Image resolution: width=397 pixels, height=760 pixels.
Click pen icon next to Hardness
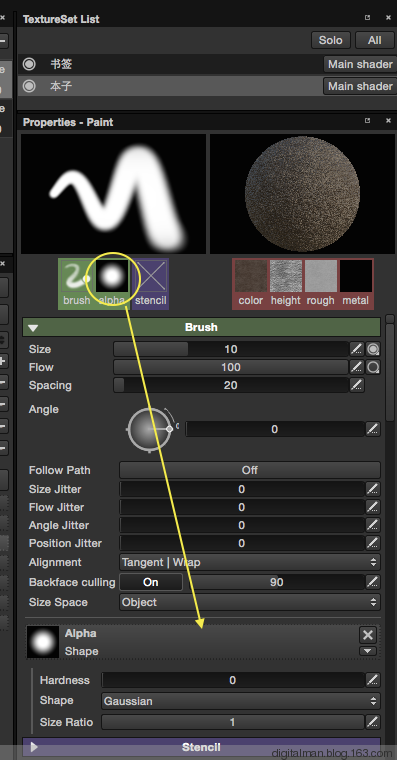(x=372, y=680)
